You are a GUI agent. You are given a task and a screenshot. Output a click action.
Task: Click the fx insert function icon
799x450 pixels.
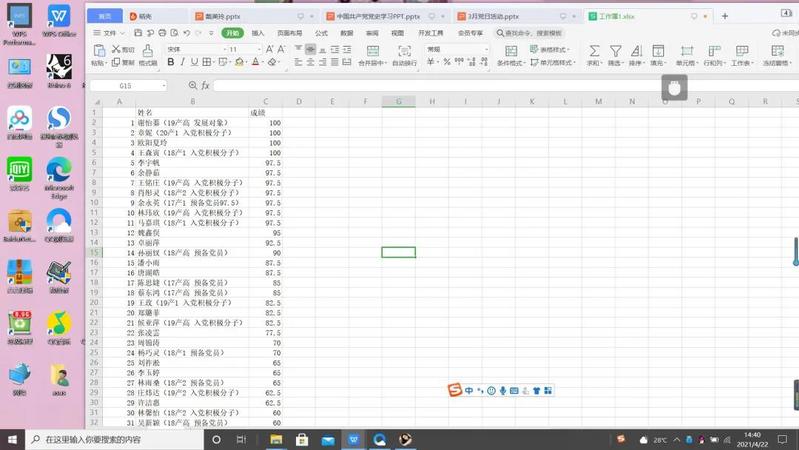coord(205,86)
